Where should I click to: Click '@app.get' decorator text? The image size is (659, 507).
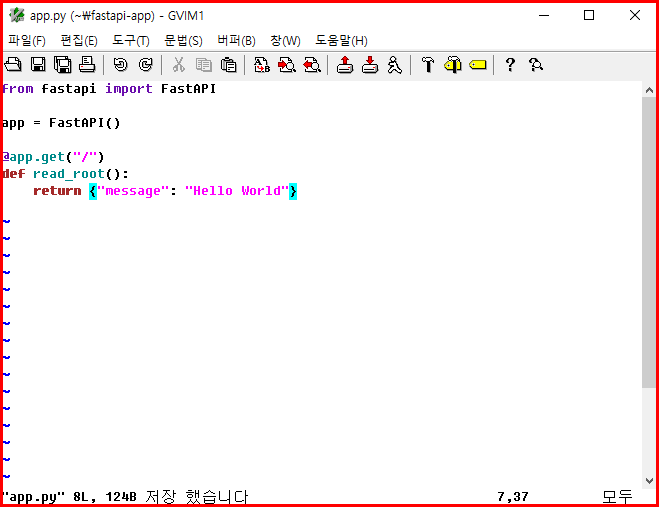coord(34,157)
